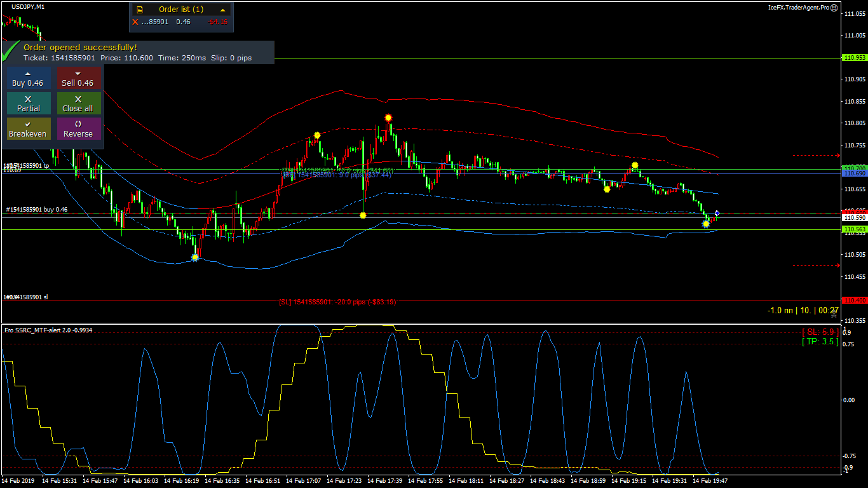Image resolution: width=868 pixels, height=488 pixels.
Task: Click the green checkmark notification icon
Action: (11, 50)
